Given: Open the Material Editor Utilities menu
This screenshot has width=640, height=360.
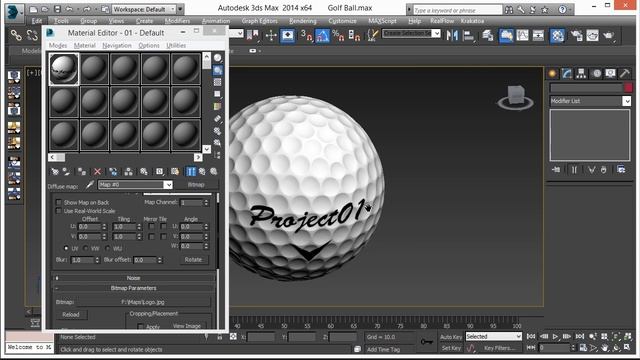Looking at the screenshot, I should (176, 46).
